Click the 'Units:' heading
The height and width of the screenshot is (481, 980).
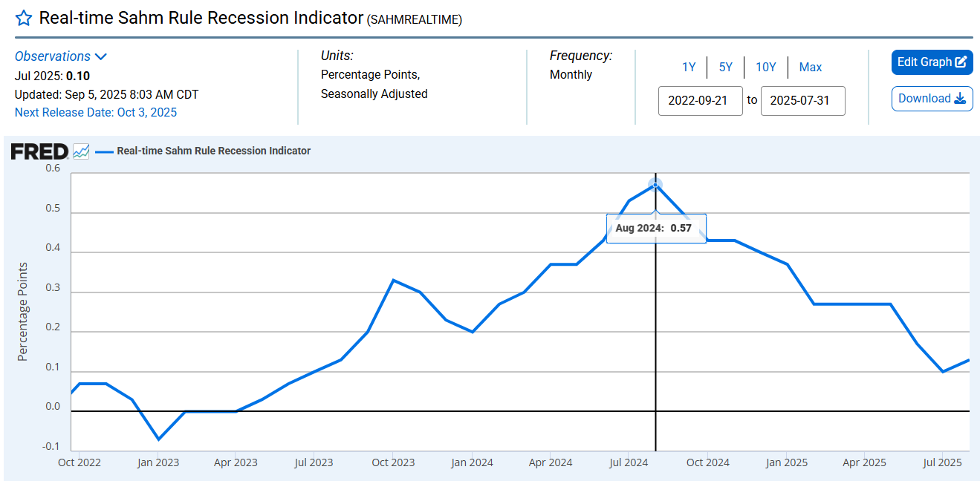[x=337, y=56]
